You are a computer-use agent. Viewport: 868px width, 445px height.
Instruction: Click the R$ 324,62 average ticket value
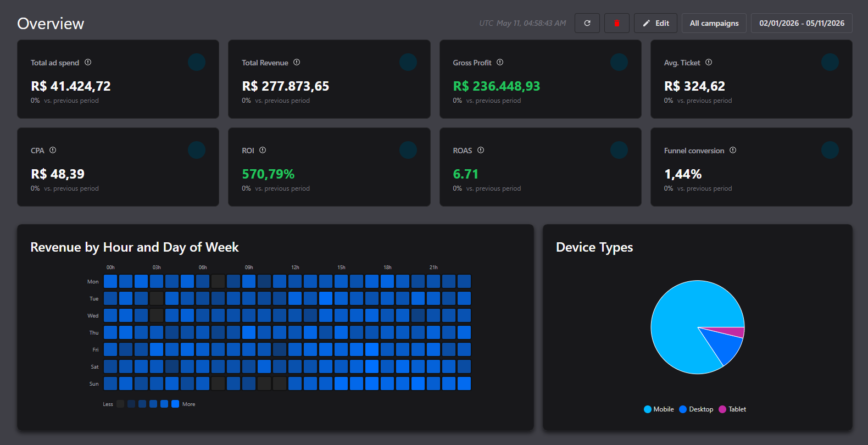coord(694,86)
